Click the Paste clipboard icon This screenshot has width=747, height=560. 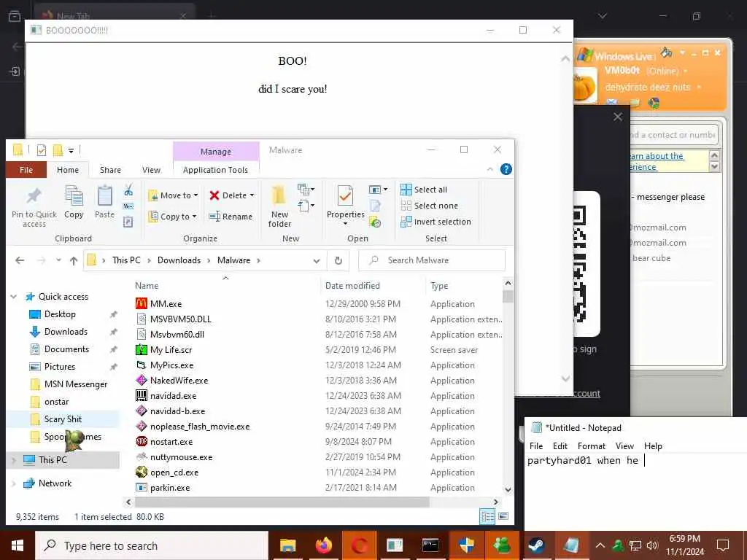point(104,196)
